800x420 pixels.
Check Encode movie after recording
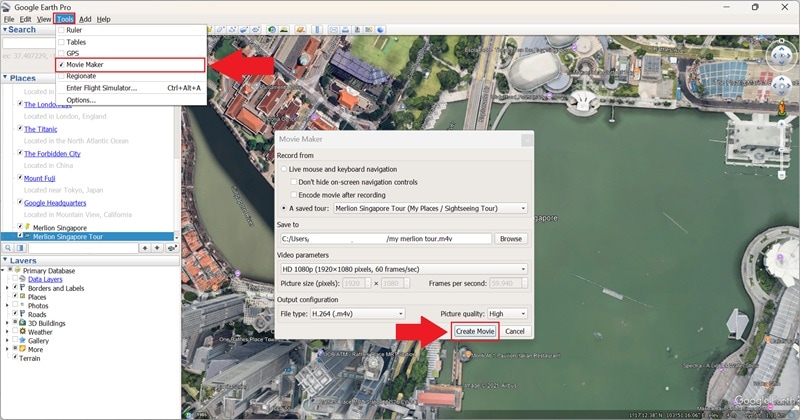tap(293, 195)
